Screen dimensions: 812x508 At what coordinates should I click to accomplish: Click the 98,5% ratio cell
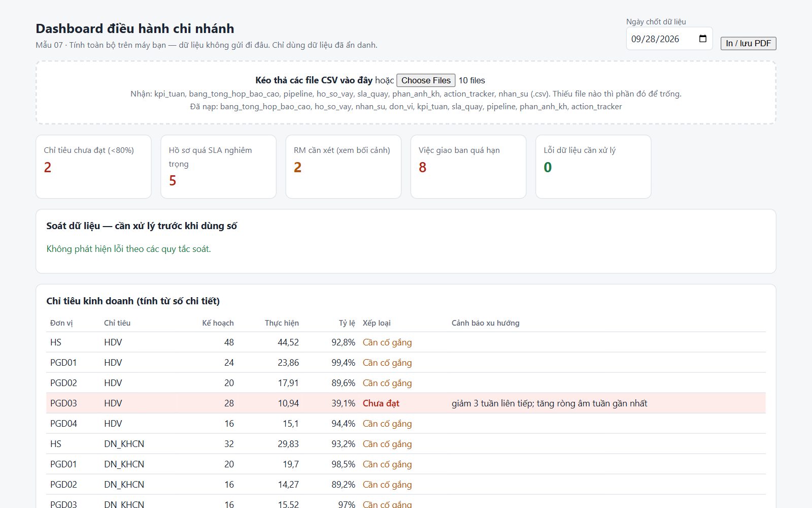343,464
